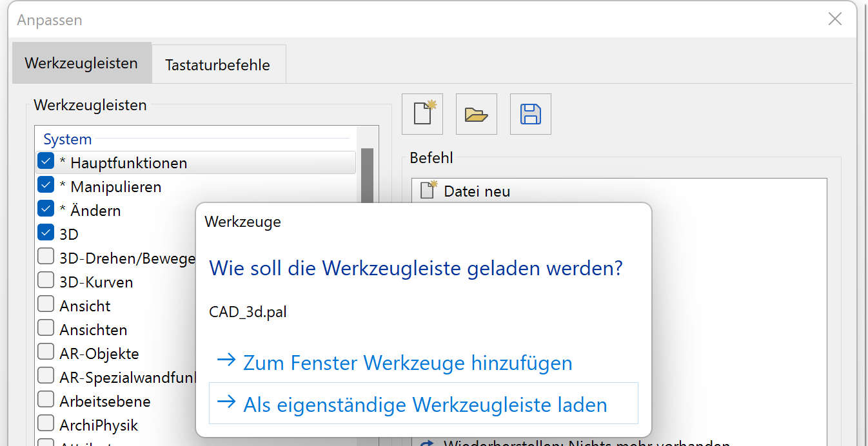Select the Datei neu command icon

(x=426, y=190)
